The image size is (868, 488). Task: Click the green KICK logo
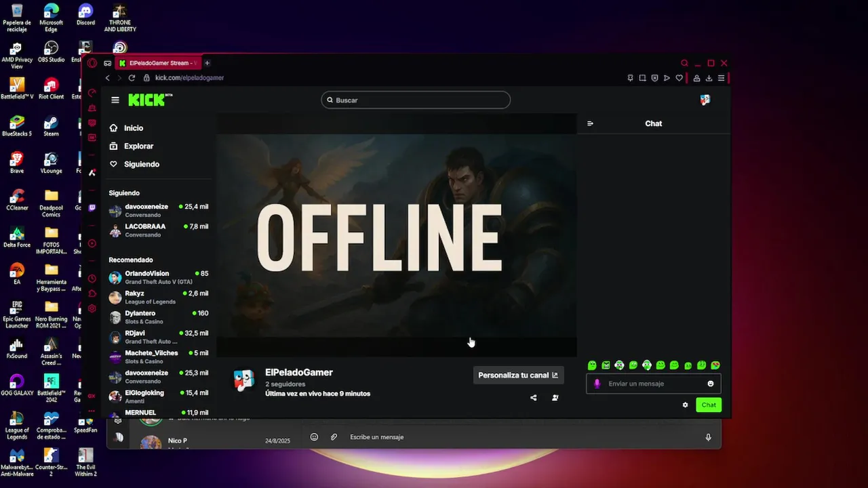(x=150, y=100)
